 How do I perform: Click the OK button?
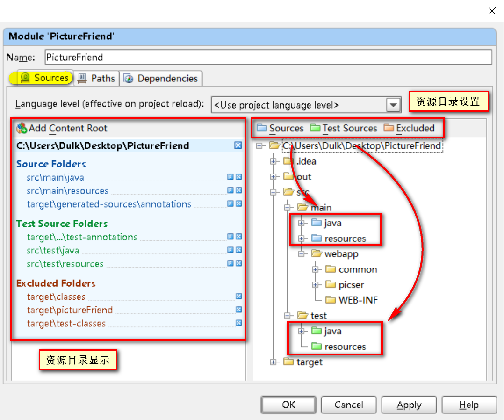click(288, 405)
